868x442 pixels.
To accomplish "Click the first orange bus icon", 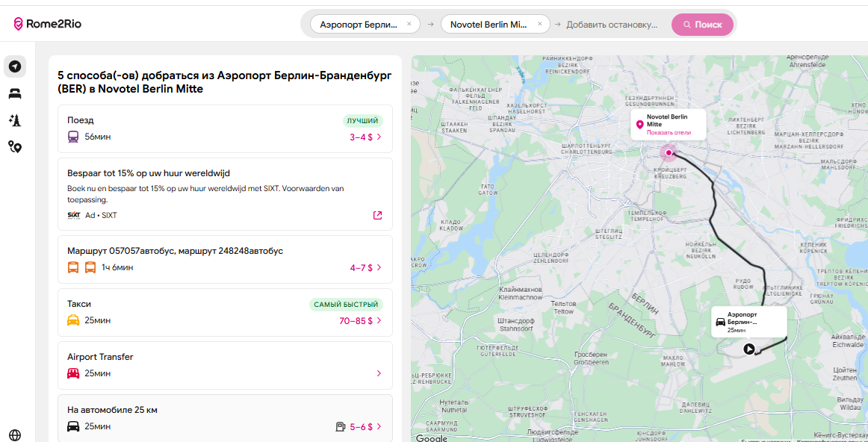I will [x=74, y=268].
